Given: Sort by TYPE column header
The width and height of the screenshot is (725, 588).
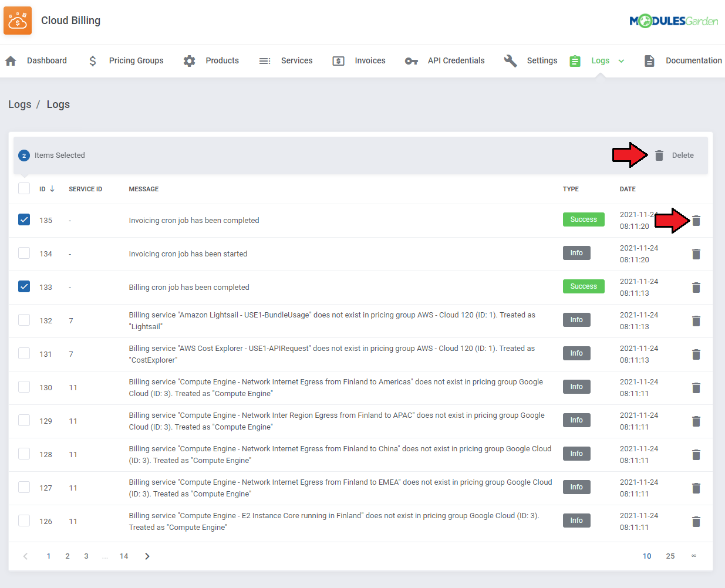Looking at the screenshot, I should (x=571, y=189).
